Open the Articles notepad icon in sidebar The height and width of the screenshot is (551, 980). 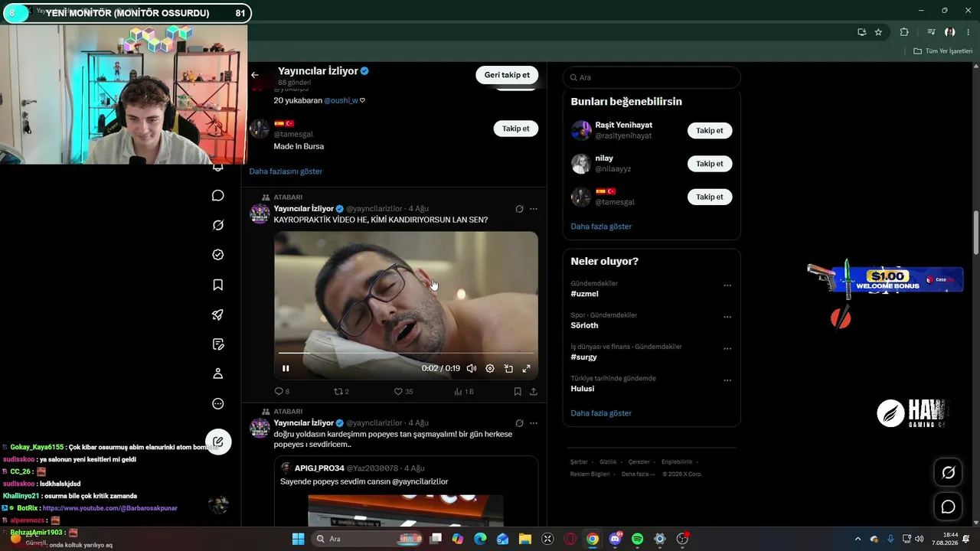pos(218,344)
